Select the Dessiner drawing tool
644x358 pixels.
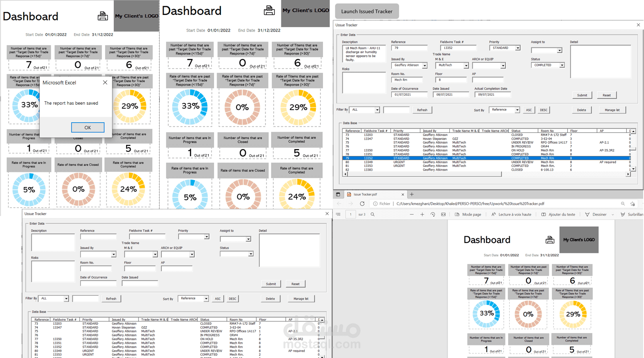(596, 215)
